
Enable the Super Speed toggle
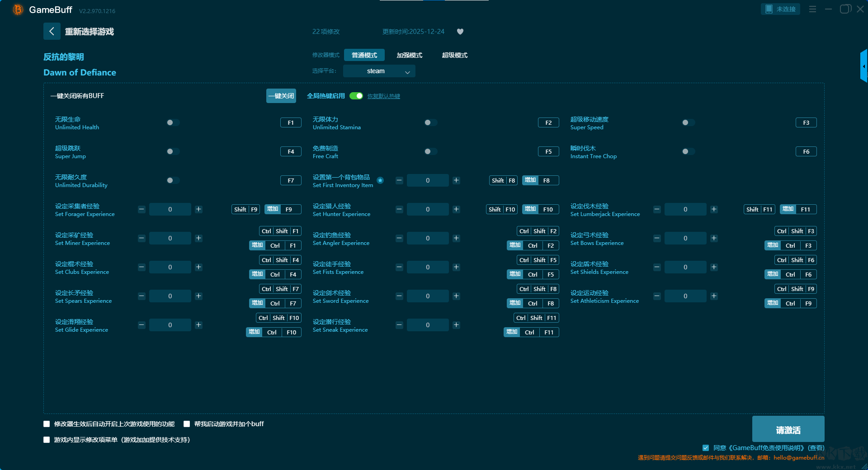(688, 122)
